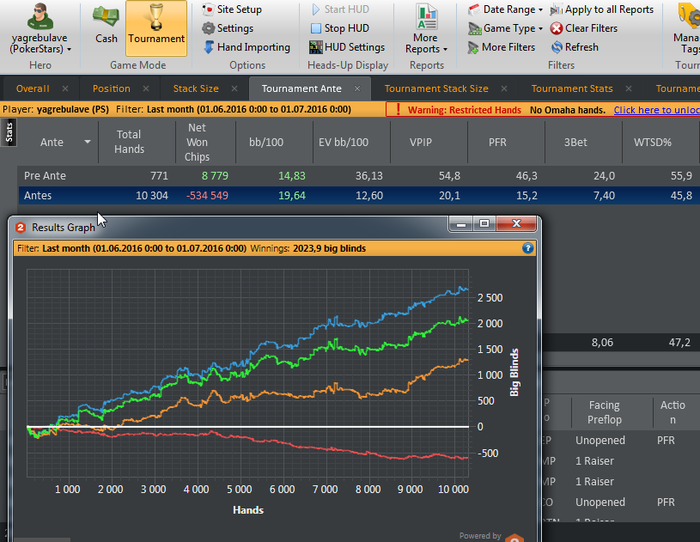Open HUD Settings
700x542 pixels.
click(347, 47)
